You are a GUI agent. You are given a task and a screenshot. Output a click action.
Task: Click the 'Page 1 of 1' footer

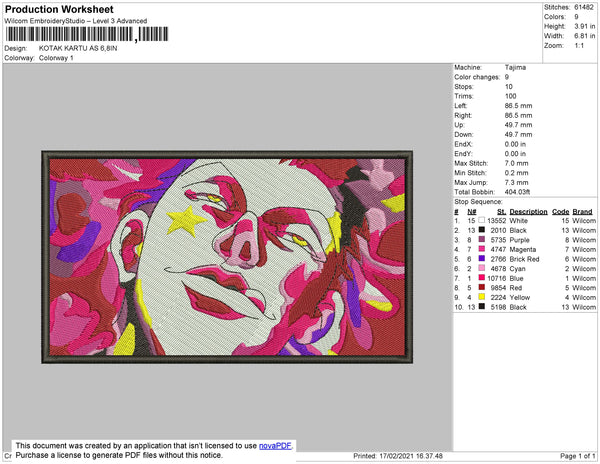(x=578, y=456)
